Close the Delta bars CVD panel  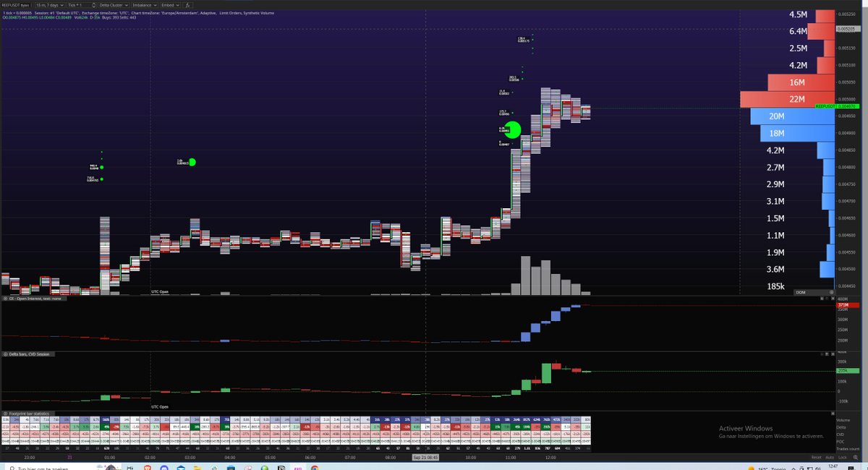click(833, 354)
